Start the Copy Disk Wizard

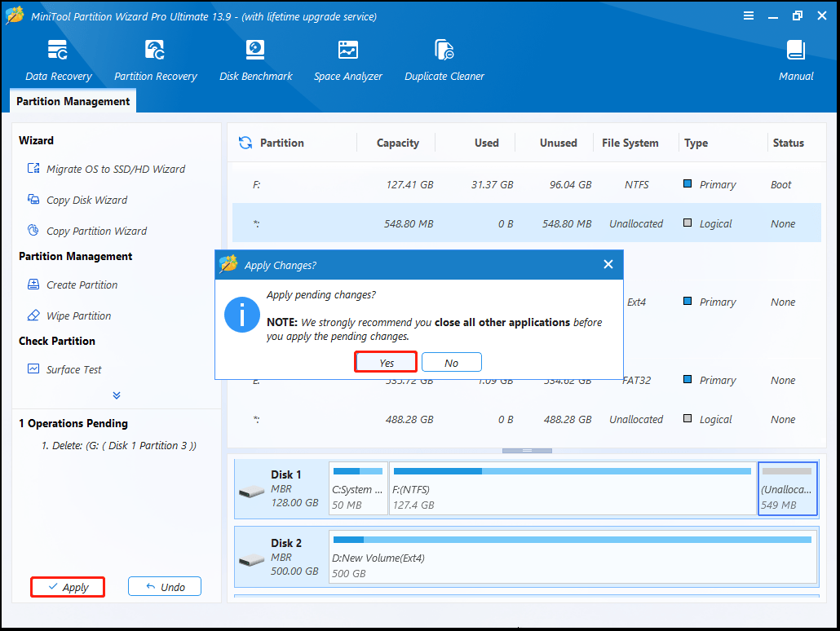(x=77, y=200)
